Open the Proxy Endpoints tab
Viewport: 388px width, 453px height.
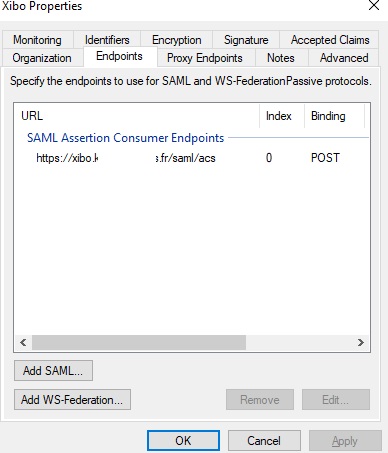[x=205, y=58]
